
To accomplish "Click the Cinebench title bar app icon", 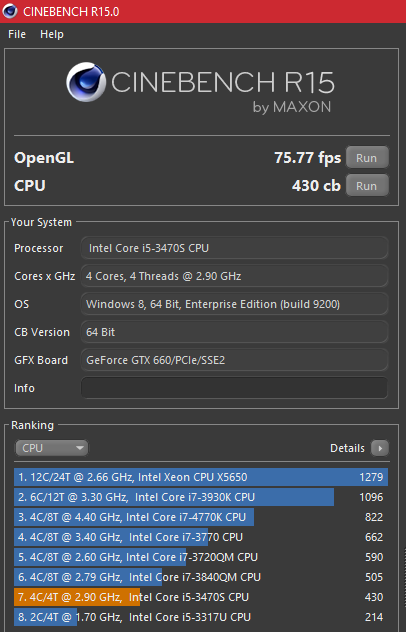I will (x=10, y=11).
